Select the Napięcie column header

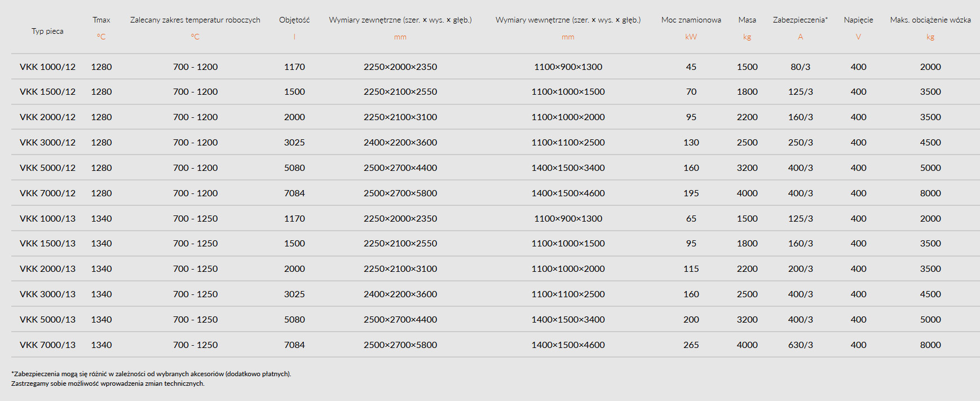[x=858, y=20]
